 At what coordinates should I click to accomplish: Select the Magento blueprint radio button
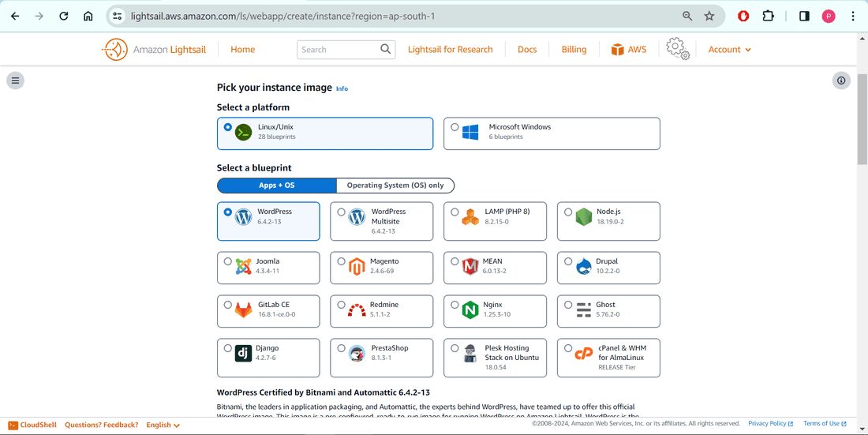341,261
